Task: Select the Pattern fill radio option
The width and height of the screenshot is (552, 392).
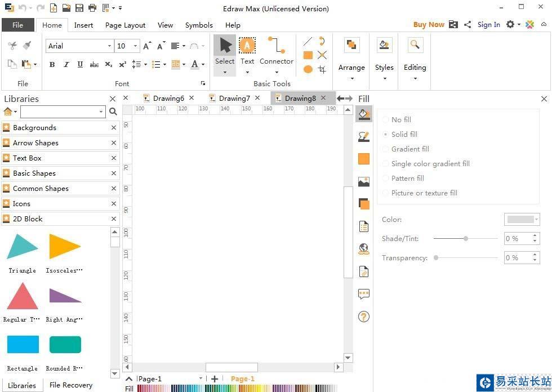Action: [x=403, y=179]
